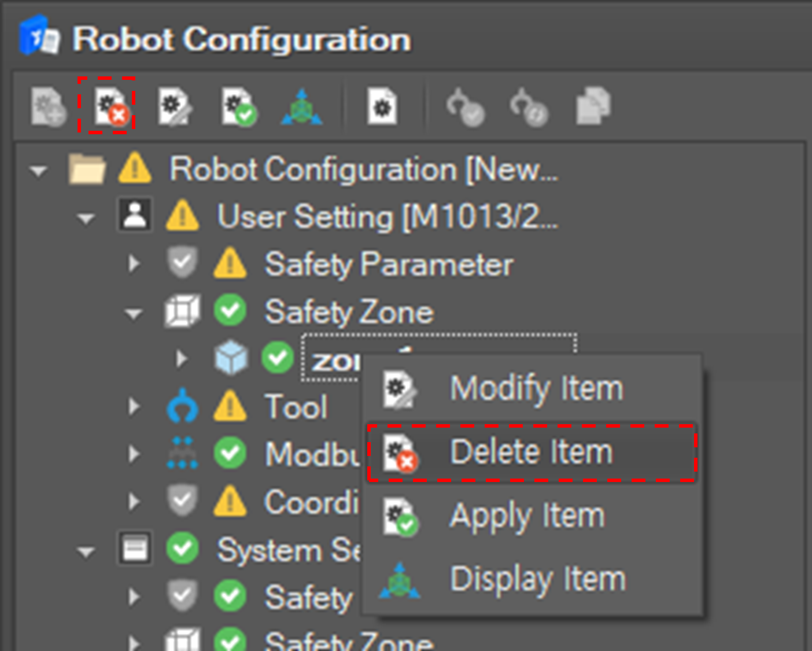Viewport: 812px width, 651px height.
Task: Choose Delete Item from context menu
Action: click(x=531, y=452)
